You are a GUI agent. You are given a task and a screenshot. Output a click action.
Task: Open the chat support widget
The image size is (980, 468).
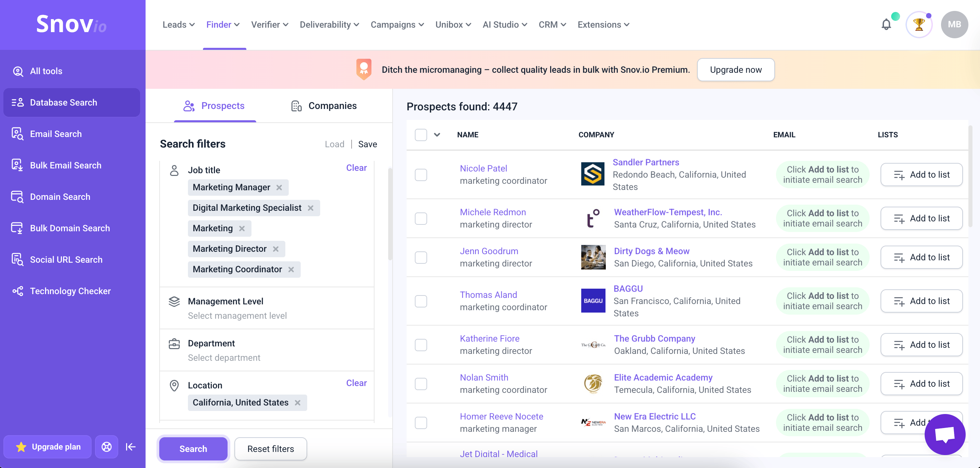(945, 435)
